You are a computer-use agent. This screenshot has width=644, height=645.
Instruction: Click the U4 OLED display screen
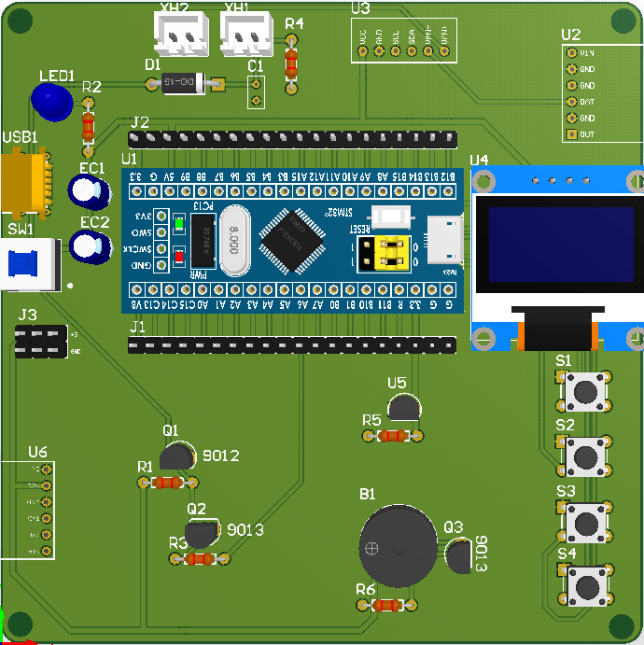point(561,245)
